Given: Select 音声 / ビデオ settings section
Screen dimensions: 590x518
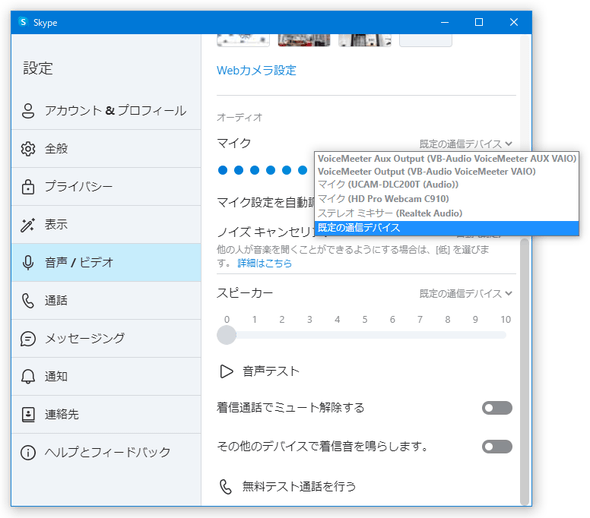Looking at the screenshot, I should click(x=106, y=263).
